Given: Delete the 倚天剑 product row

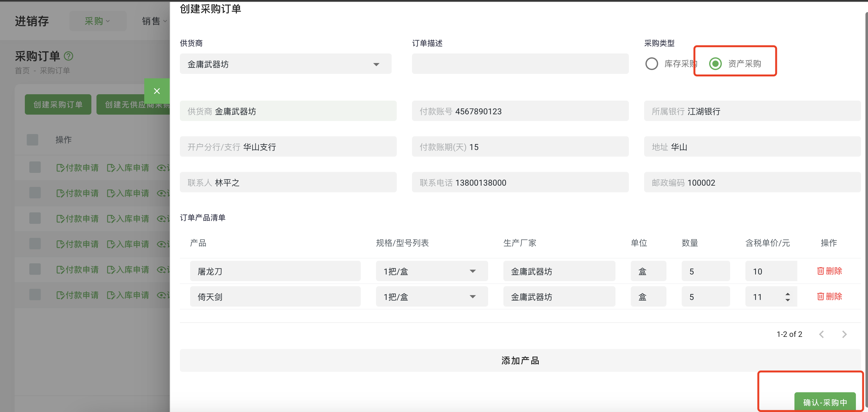Looking at the screenshot, I should 829,296.
